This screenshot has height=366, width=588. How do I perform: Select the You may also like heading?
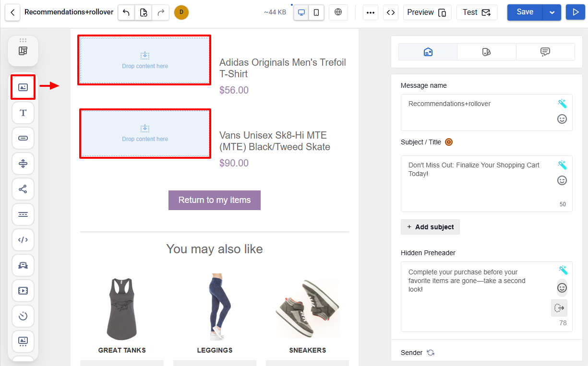215,249
